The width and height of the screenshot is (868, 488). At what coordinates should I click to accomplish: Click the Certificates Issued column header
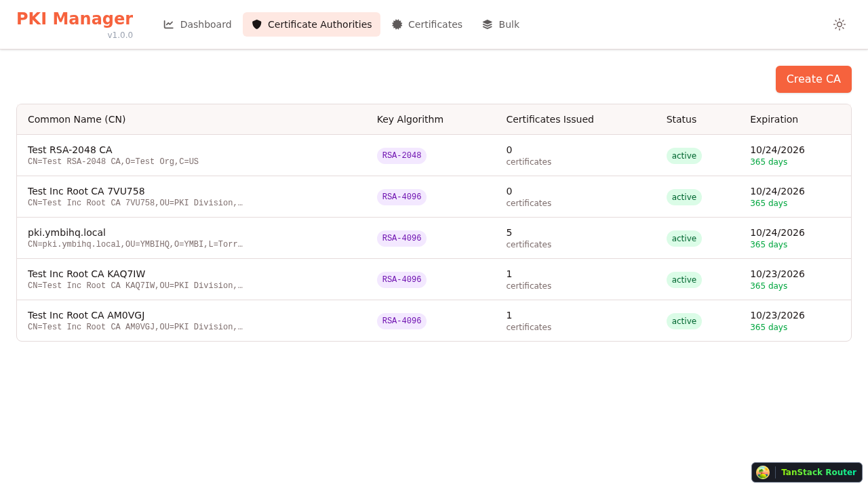click(x=550, y=119)
